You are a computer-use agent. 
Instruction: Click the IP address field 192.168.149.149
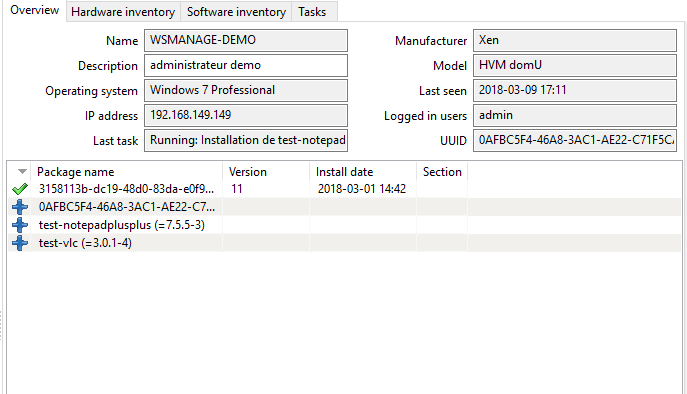coord(246,115)
